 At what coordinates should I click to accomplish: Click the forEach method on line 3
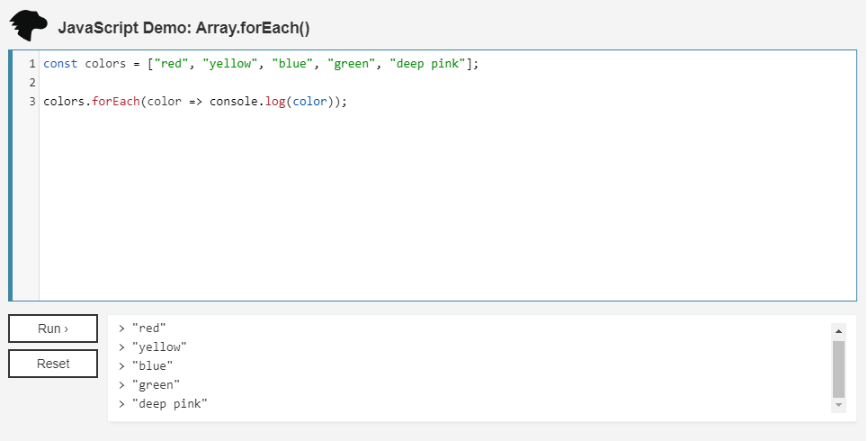pos(116,102)
